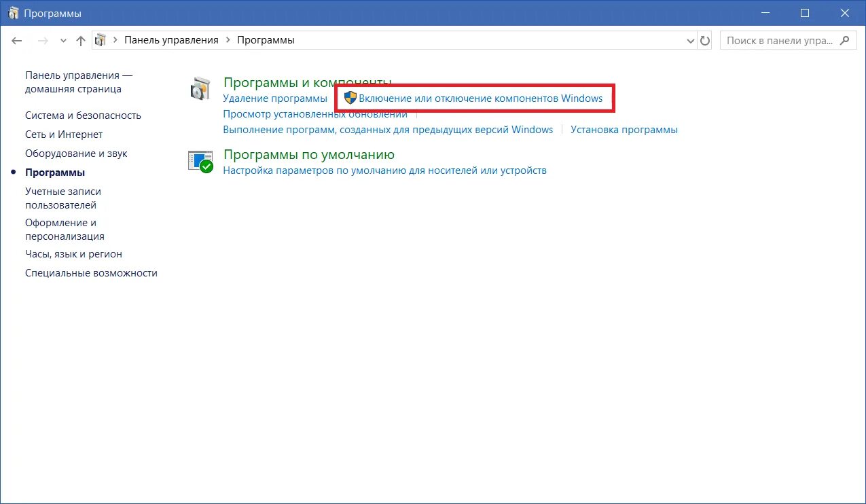The height and width of the screenshot is (504, 866).
Task: Open 'Специальные возможности' category
Action: pyautogui.click(x=91, y=273)
